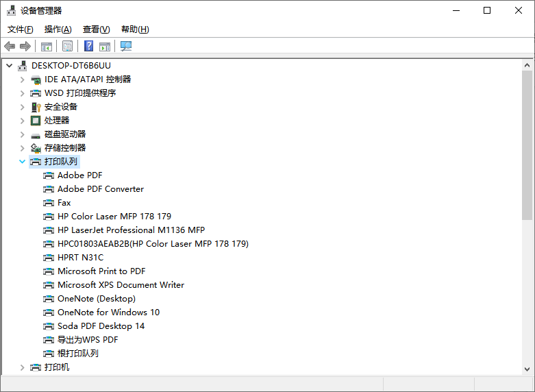Click the scan for hardware changes icon

coord(126,46)
